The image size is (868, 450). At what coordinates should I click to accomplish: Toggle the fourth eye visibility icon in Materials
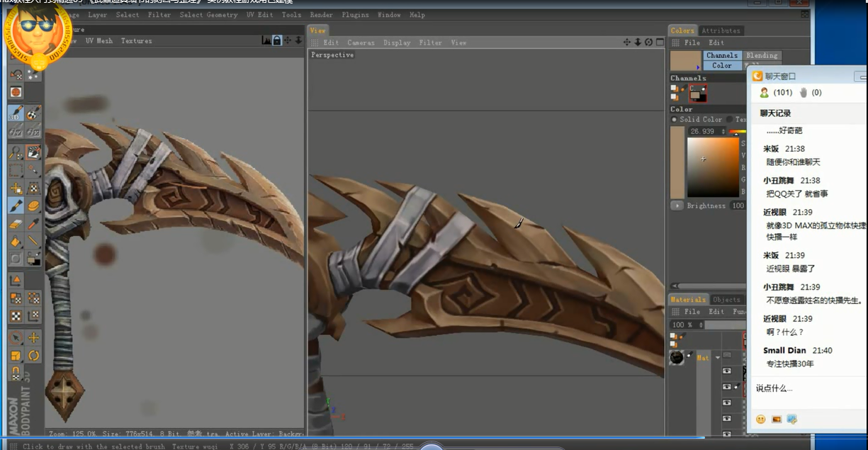(727, 418)
